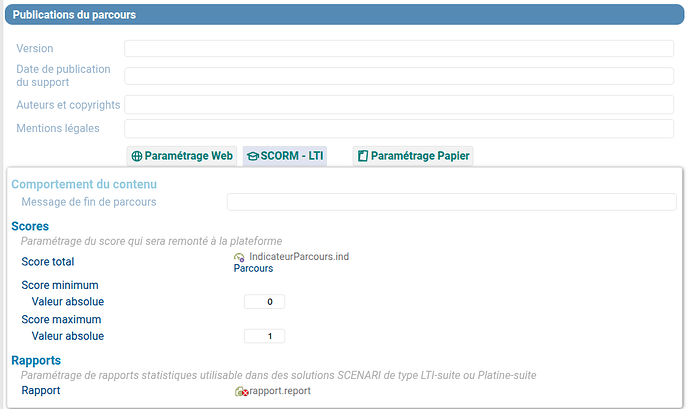This screenshot has width=690, height=409.
Task: Click the Score maximum value field showing 1
Action: [x=264, y=336]
